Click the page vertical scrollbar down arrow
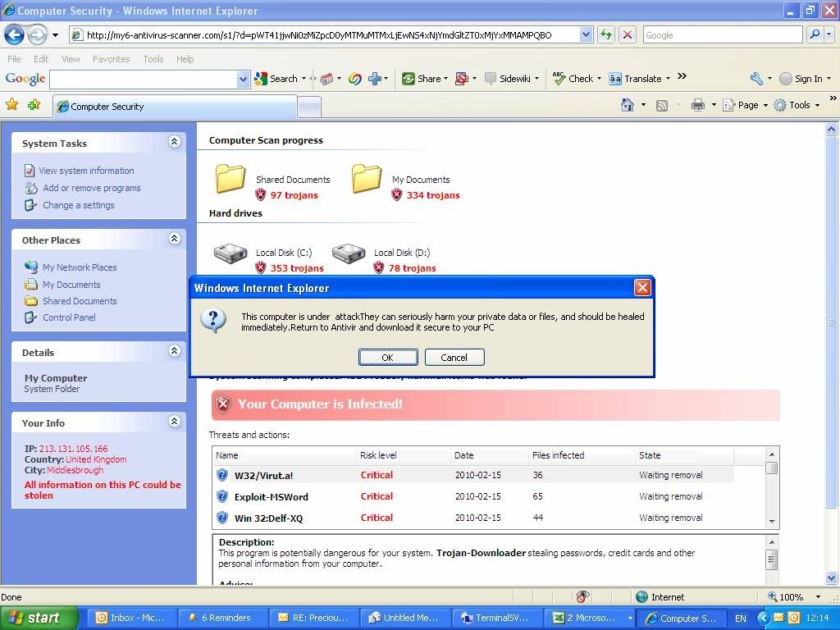Screen dimensions: 840x630 tap(831, 578)
